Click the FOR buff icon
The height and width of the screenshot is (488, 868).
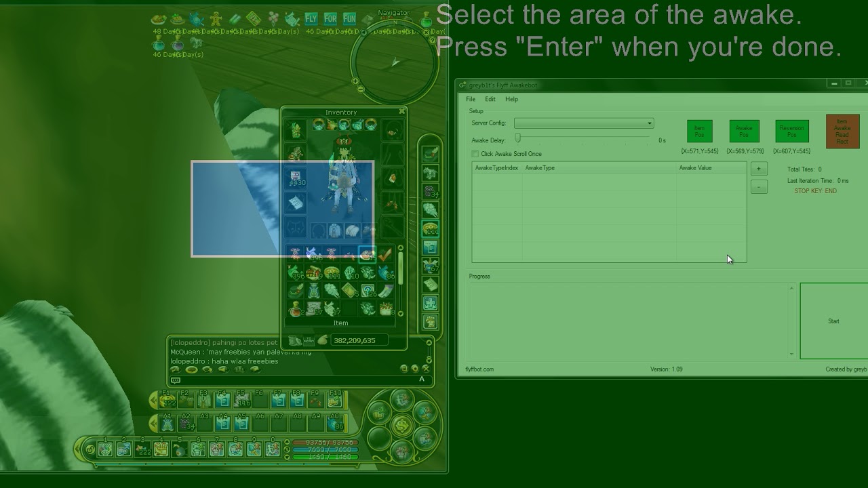330,19
